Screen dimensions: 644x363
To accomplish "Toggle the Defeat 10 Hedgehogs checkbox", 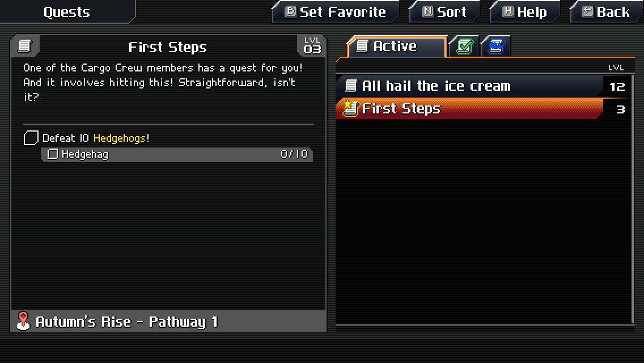I will point(31,138).
